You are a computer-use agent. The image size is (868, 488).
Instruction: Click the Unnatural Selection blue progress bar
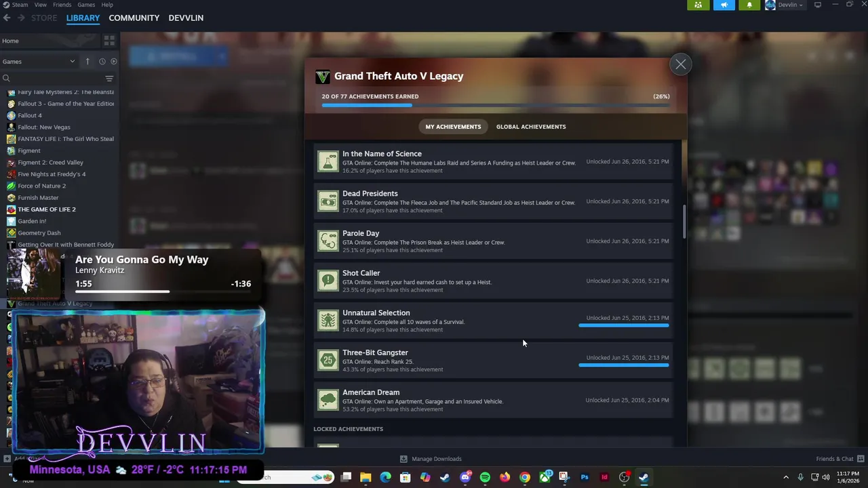pyautogui.click(x=624, y=325)
